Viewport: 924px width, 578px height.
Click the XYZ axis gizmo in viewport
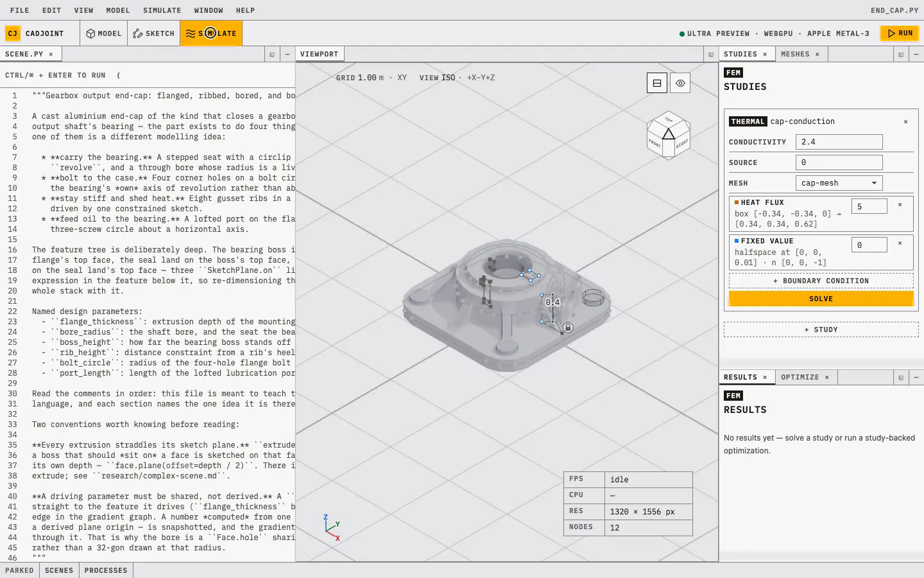tap(332, 528)
